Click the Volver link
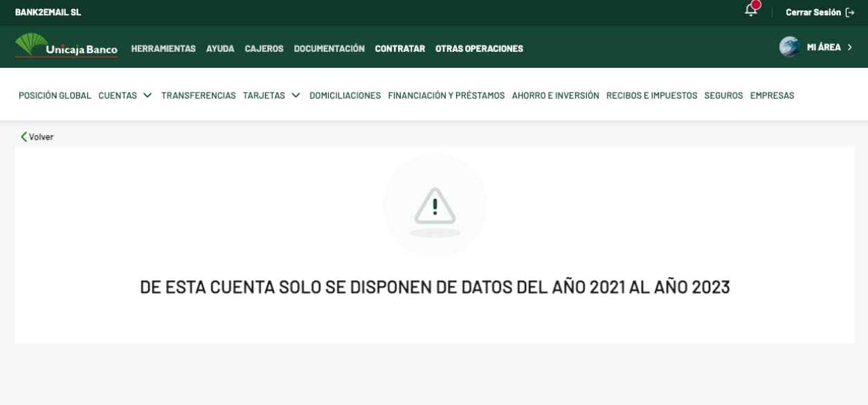The width and height of the screenshot is (868, 405). coord(41,137)
